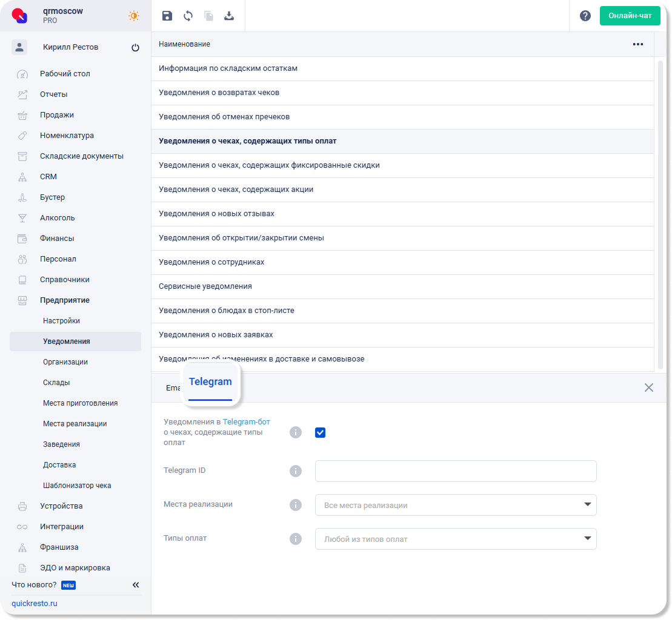
Task: Click the Telegram ID input field
Action: point(455,471)
